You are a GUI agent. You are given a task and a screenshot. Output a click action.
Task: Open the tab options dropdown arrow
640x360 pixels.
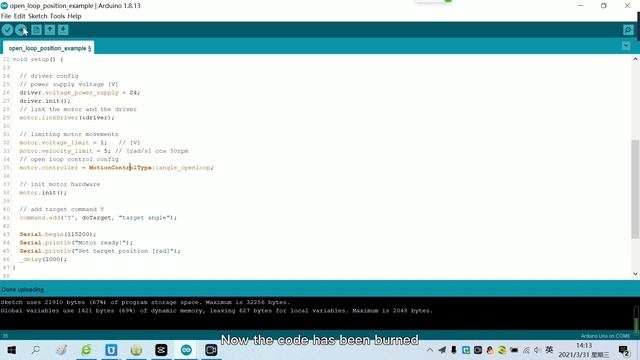coord(626,46)
